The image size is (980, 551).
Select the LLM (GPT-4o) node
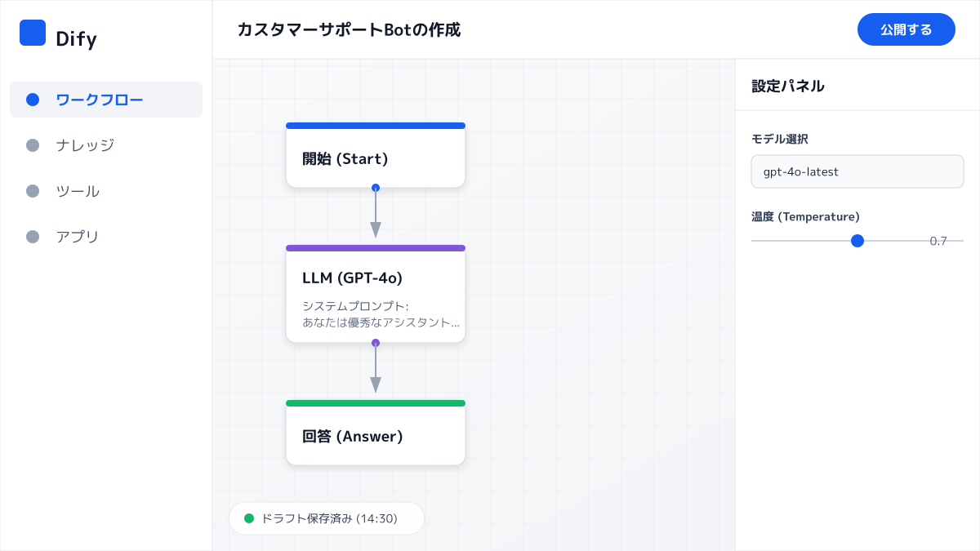[x=376, y=278]
